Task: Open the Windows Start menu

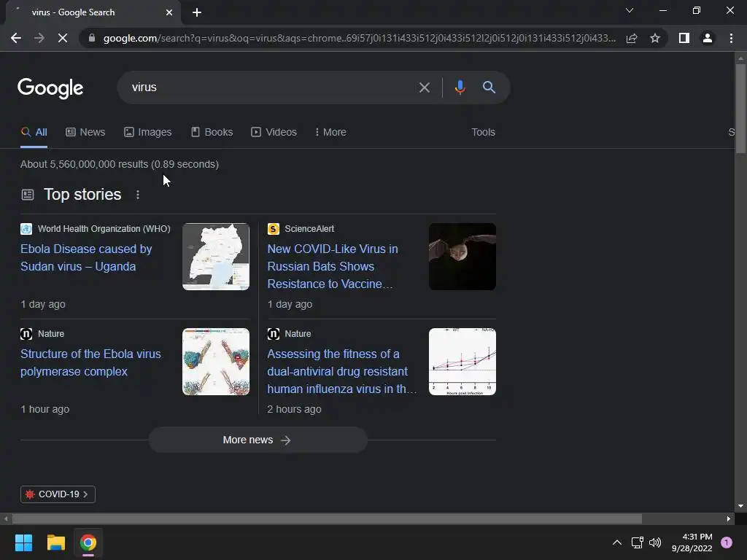Action: [x=23, y=542]
